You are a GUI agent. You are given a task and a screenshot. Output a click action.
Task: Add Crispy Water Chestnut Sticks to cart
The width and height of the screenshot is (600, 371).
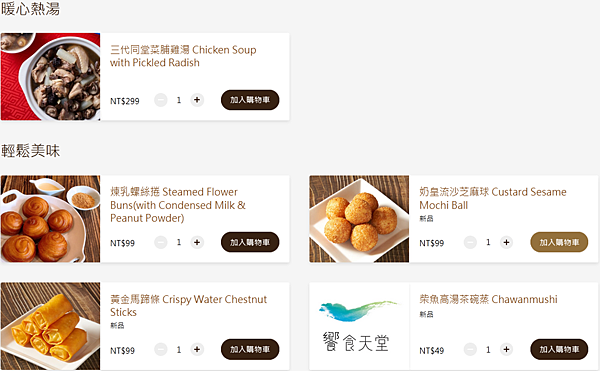pos(250,349)
